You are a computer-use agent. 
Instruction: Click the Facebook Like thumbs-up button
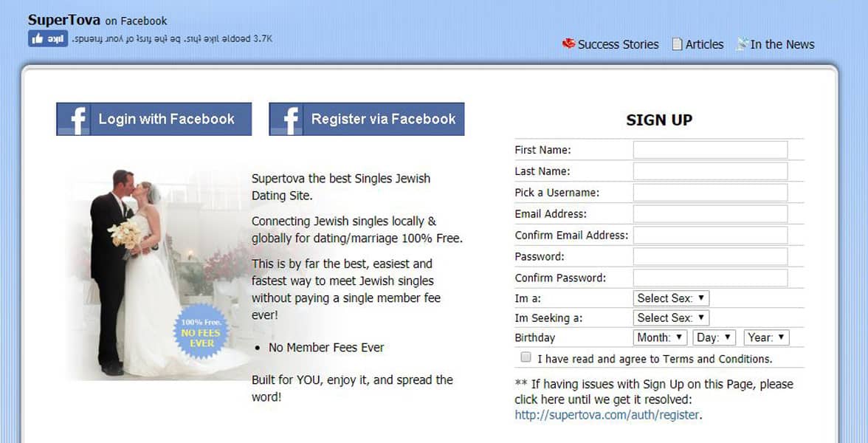point(48,38)
